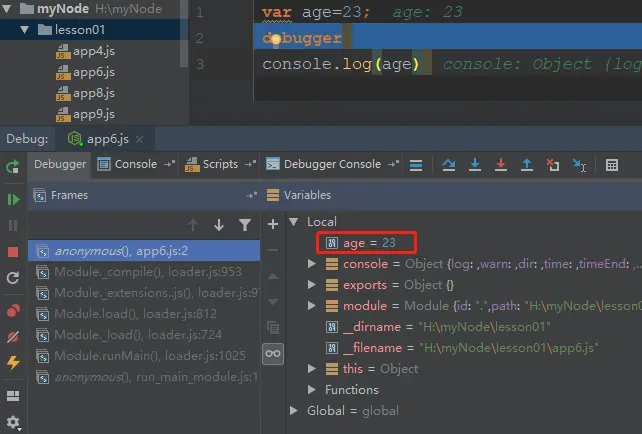Expand the exports variable

(312, 285)
